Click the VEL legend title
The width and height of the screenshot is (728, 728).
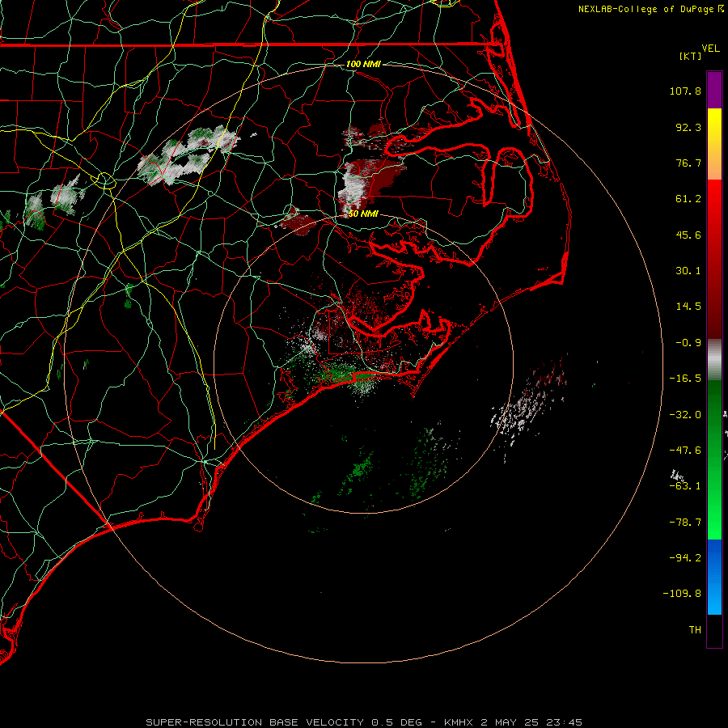[711, 49]
